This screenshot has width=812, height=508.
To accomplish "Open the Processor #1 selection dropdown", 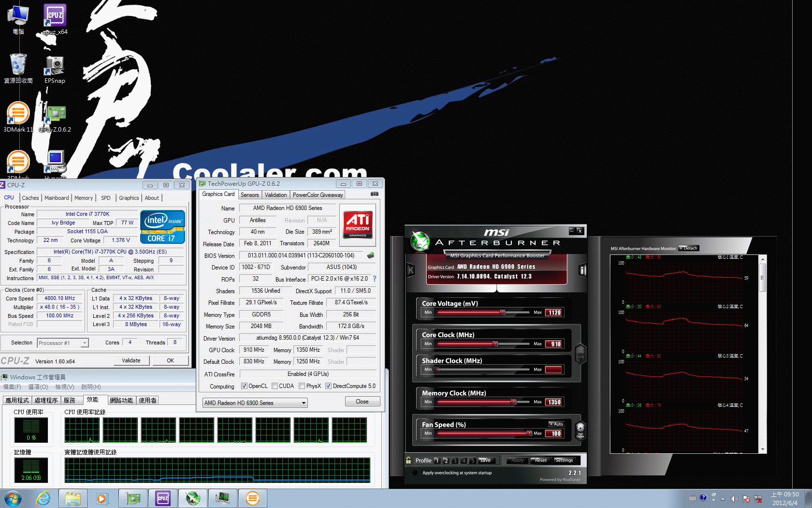I will coord(63,343).
